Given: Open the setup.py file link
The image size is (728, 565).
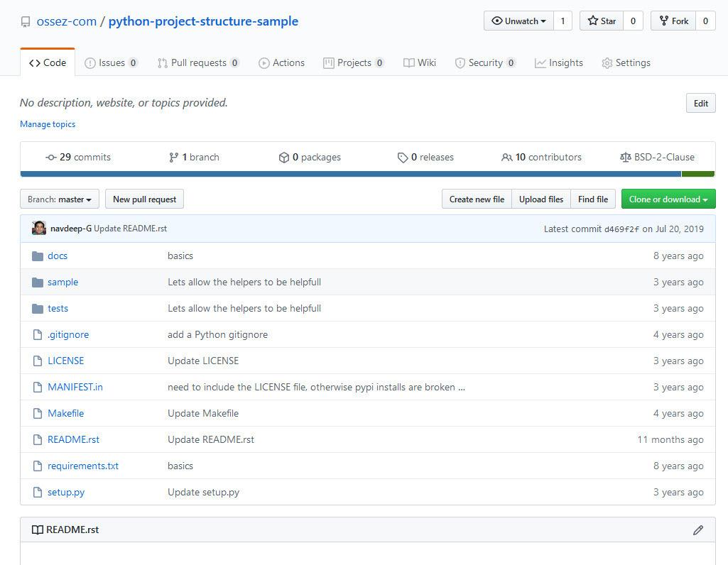Looking at the screenshot, I should 66,492.
